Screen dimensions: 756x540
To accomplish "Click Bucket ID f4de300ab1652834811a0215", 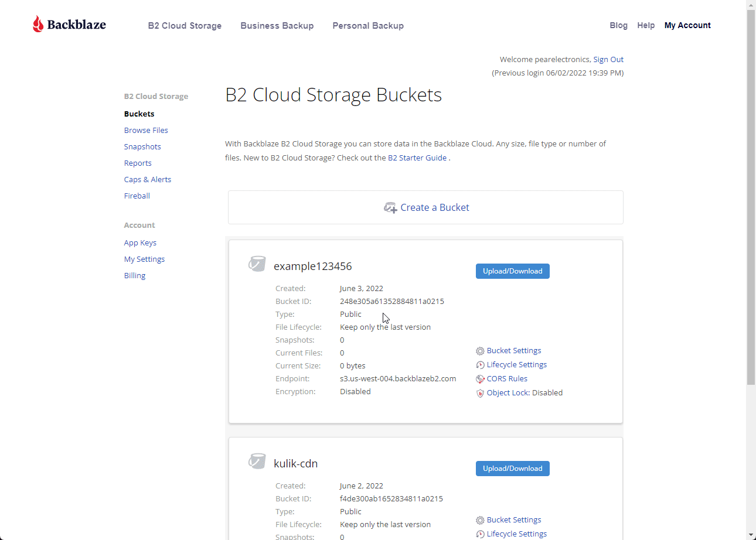I will 391,498.
